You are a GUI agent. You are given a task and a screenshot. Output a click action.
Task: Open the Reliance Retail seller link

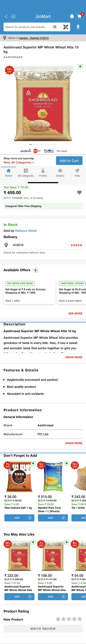(x=26, y=231)
